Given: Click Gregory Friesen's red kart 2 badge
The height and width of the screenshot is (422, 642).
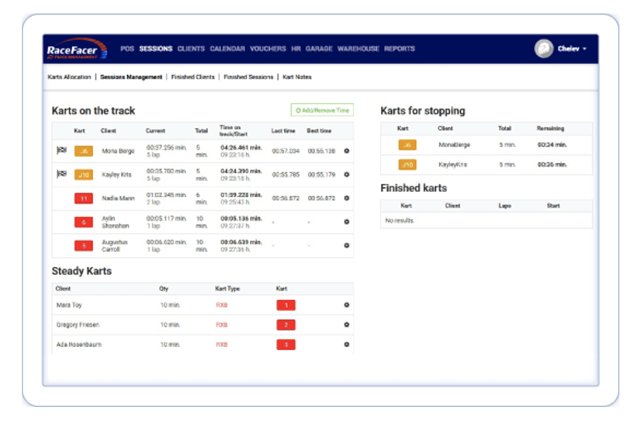Looking at the screenshot, I should [x=286, y=325].
